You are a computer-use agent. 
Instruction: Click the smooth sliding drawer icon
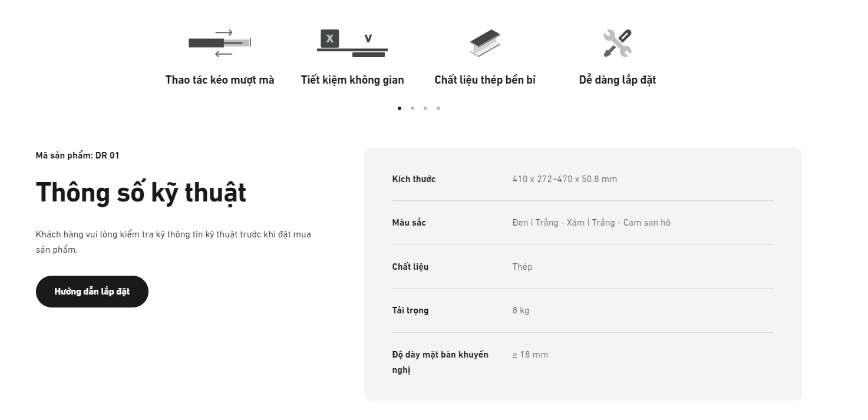220,43
